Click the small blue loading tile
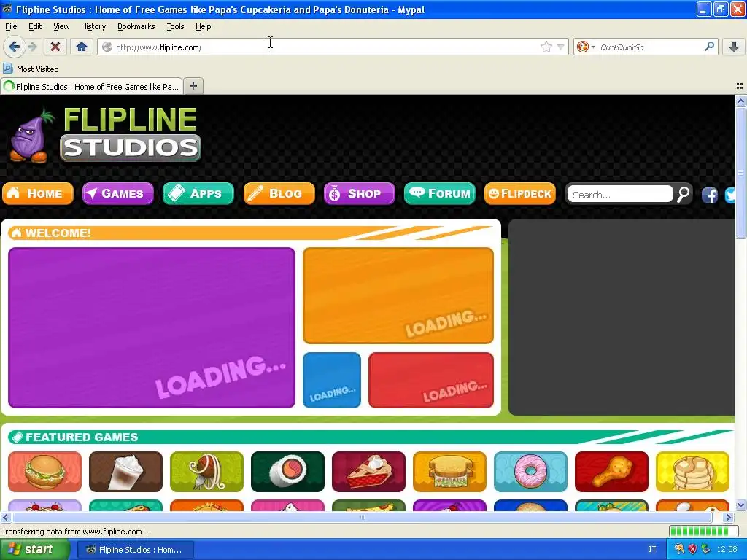 (332, 380)
